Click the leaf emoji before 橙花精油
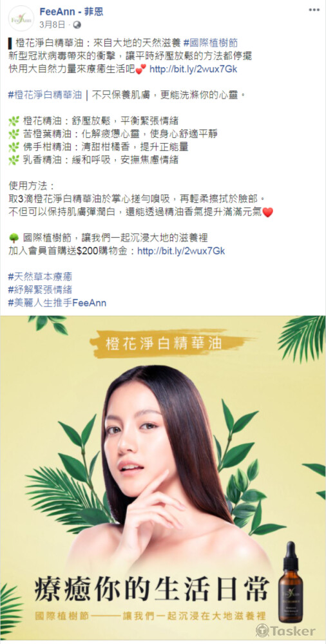The image size is (326, 644). coord(14,121)
